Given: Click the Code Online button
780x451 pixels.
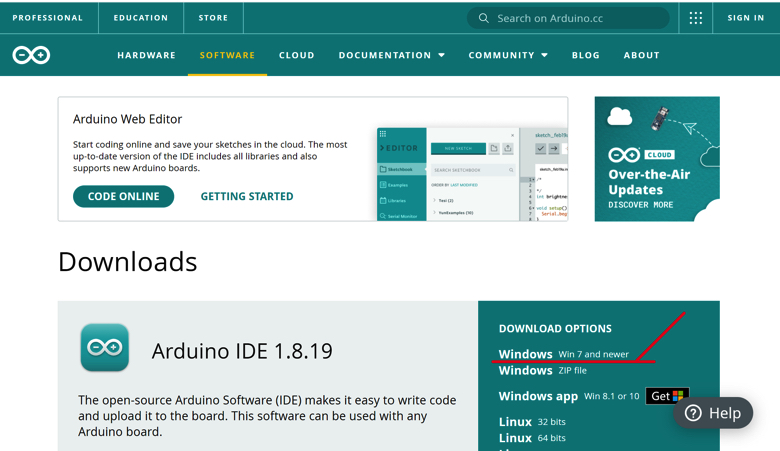Looking at the screenshot, I should pos(123,196).
